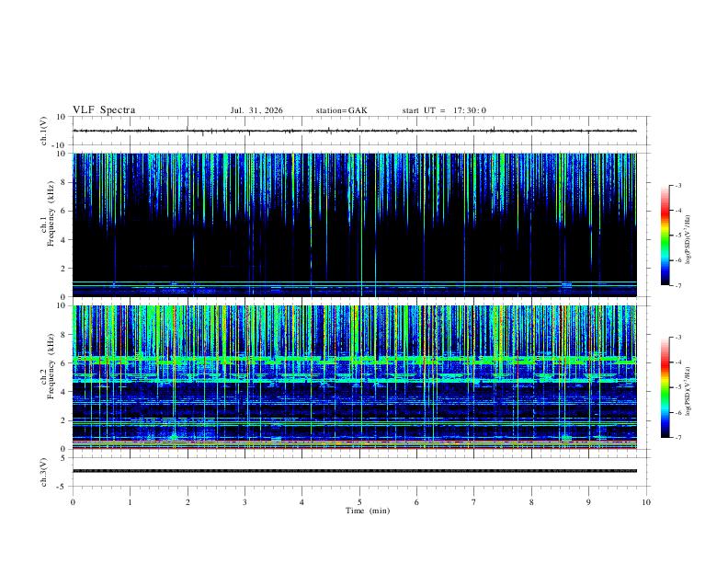728x563 pixels.
Task: Click the ch.3(V) axis label
Action: (44, 472)
